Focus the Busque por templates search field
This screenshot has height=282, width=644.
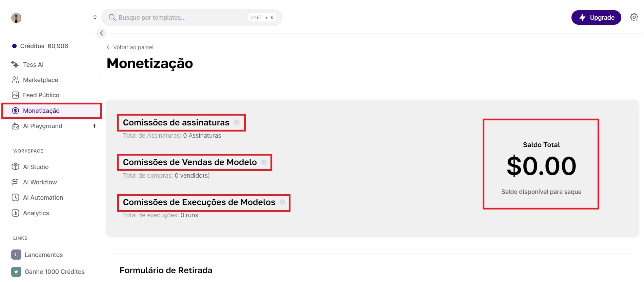(192, 18)
